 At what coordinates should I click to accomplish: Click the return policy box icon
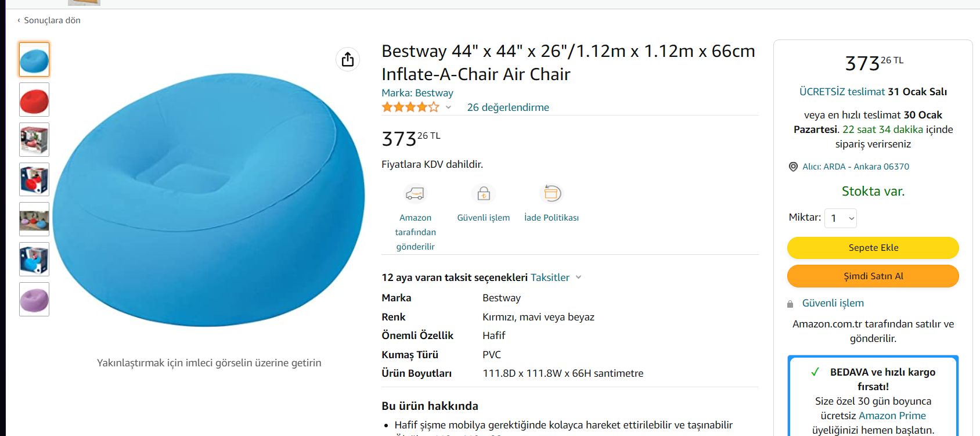tap(552, 193)
